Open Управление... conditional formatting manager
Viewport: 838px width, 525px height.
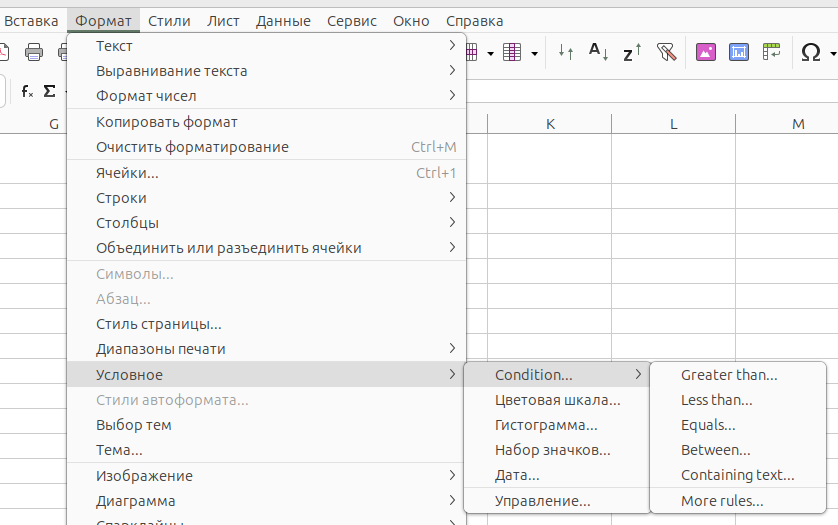tap(557, 501)
